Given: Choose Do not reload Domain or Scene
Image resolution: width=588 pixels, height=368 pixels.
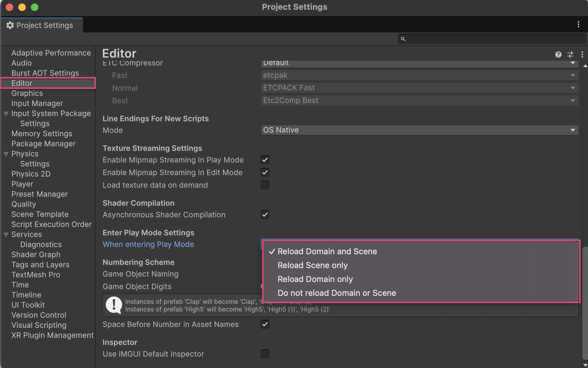Looking at the screenshot, I should tap(336, 293).
